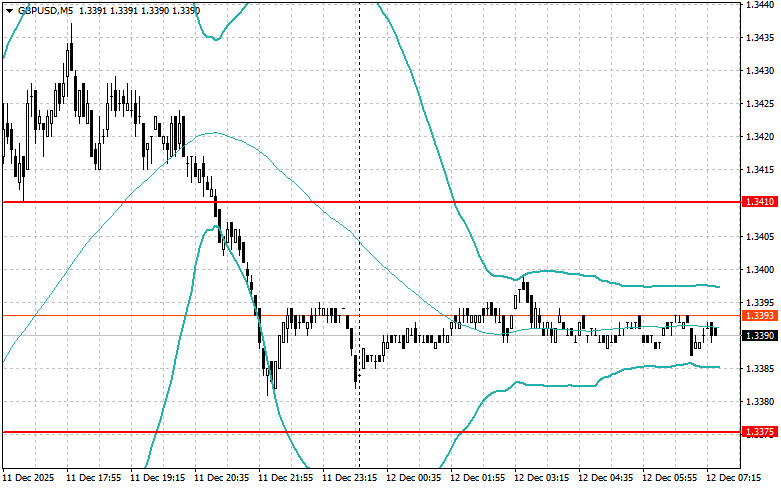Click the black 1.3390 current price label
Screen dimensions: 781x489
coord(759,336)
